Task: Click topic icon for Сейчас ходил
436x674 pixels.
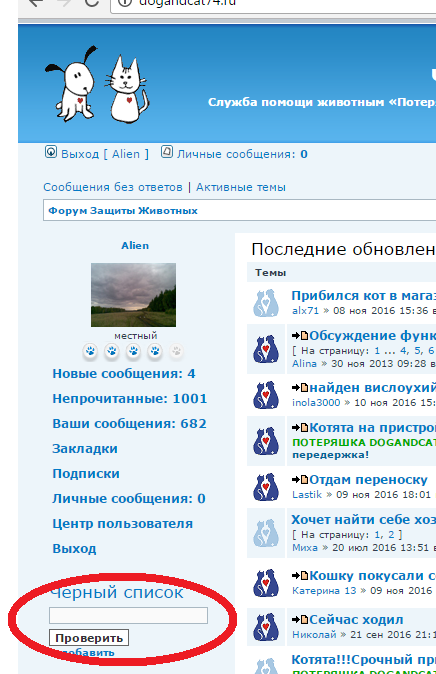Action: coord(266,627)
